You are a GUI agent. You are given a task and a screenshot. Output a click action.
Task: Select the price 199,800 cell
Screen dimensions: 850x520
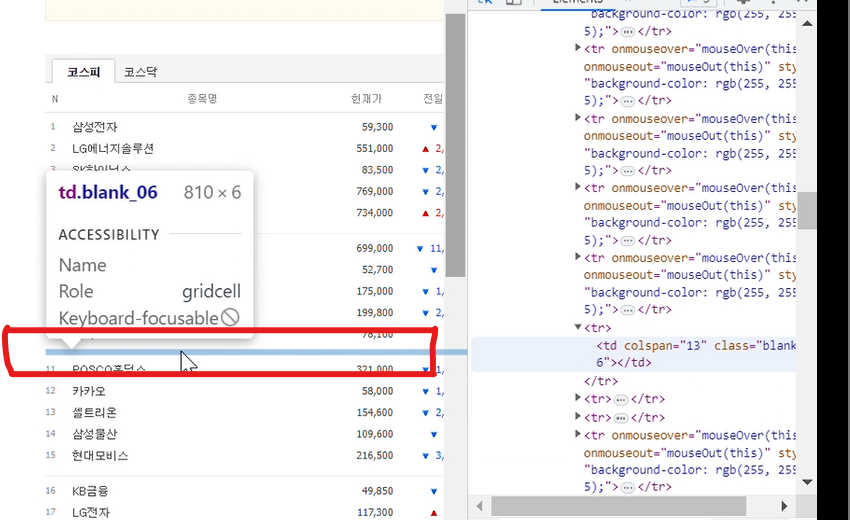pos(375,313)
